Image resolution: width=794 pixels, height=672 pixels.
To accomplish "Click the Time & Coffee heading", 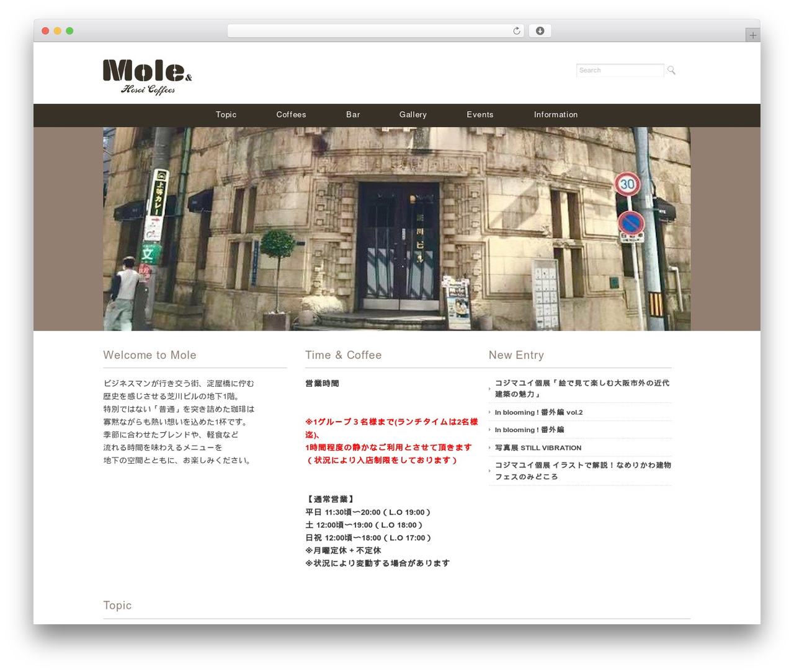I will pos(343,355).
